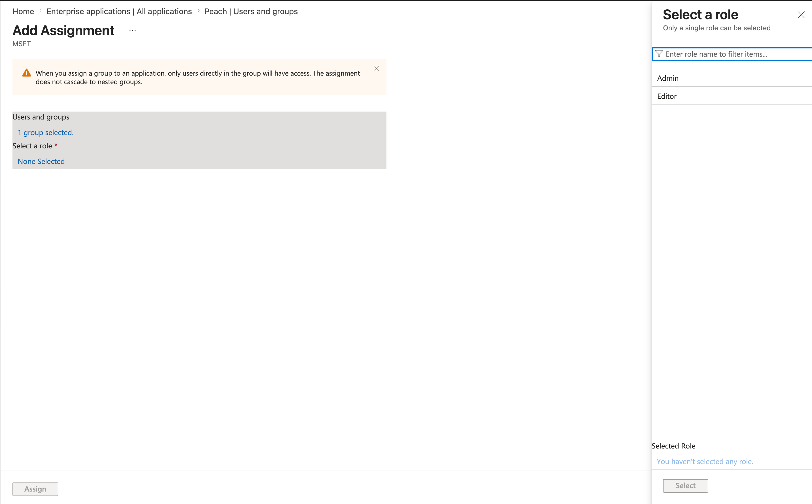Image resolution: width=812 pixels, height=504 pixels.
Task: Choose the Editor role
Action: click(x=732, y=96)
